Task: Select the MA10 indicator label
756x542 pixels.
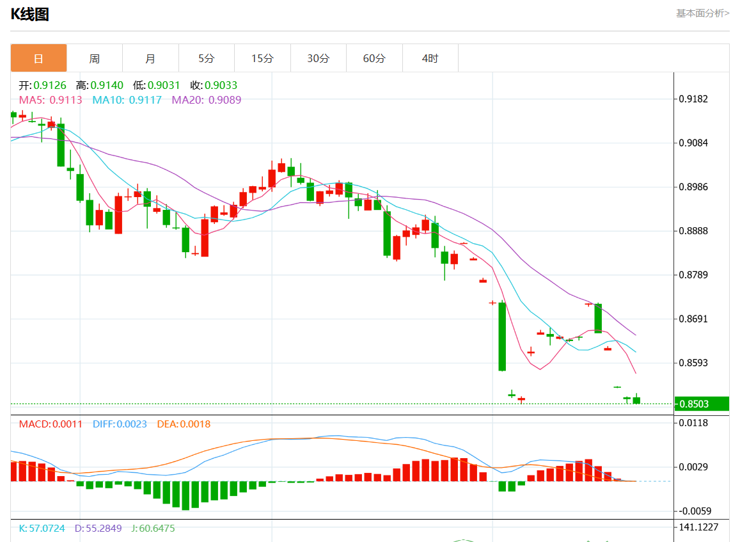Action: [x=127, y=100]
